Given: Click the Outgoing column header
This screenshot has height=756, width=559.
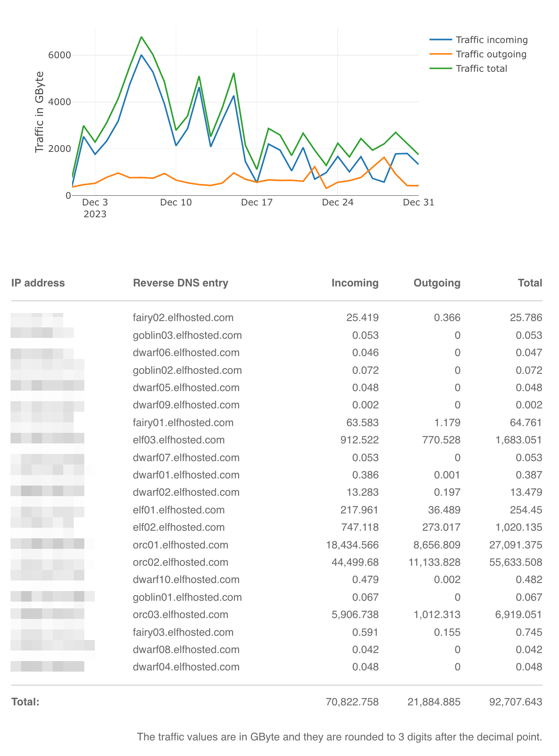Looking at the screenshot, I should click(437, 283).
